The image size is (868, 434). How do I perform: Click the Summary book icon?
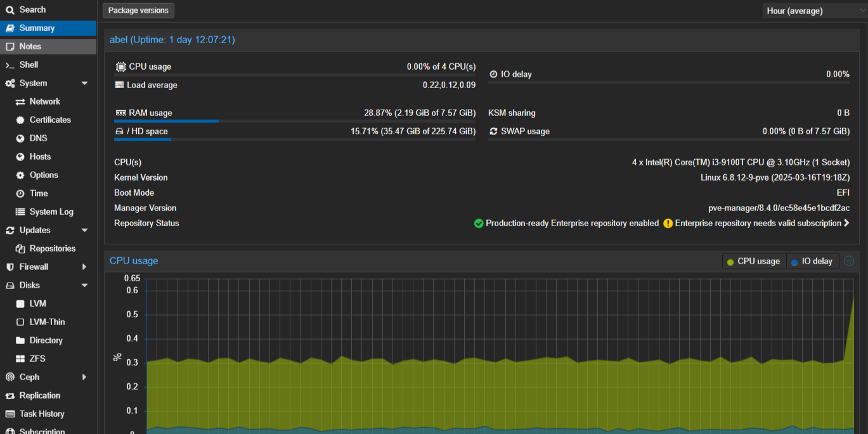(x=10, y=28)
